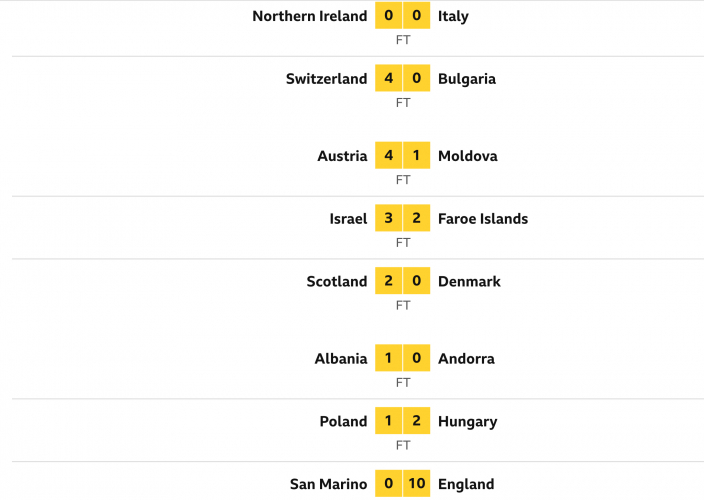Open the Switzerland team link

pos(326,79)
